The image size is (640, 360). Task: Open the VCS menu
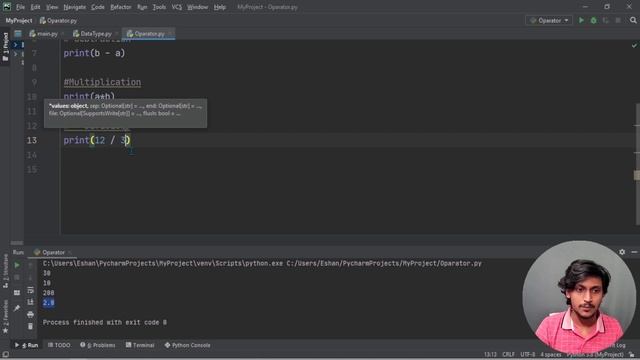pos(176,7)
